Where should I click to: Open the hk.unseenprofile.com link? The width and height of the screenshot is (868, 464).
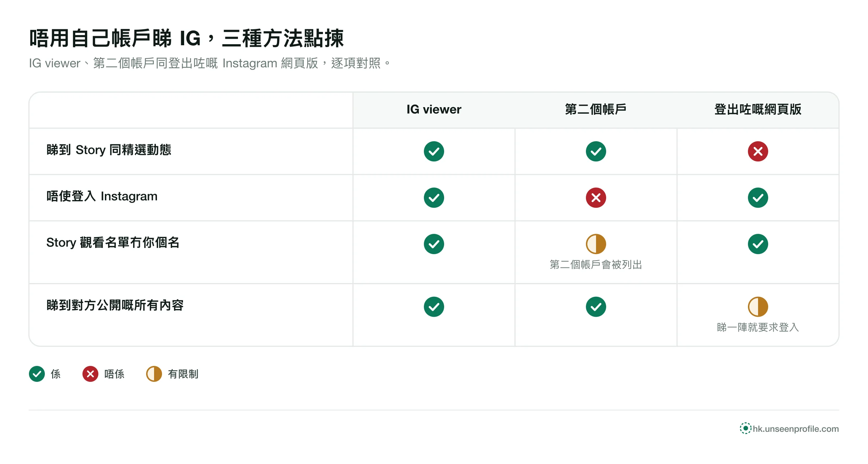tap(796, 429)
